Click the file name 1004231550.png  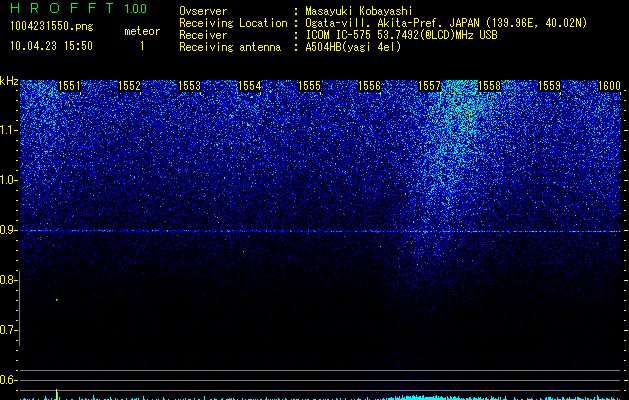[52, 26]
